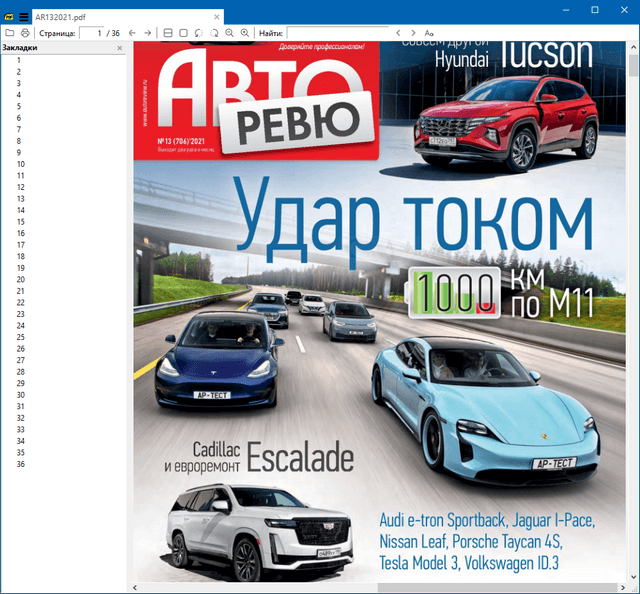Rotate the page left

199,33
